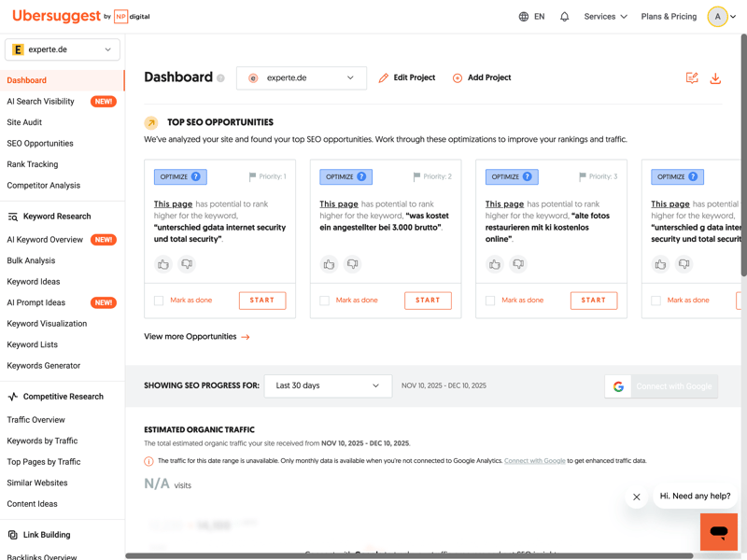This screenshot has width=747, height=560.
Task: Click the edit notes icon beside download
Action: tap(692, 78)
